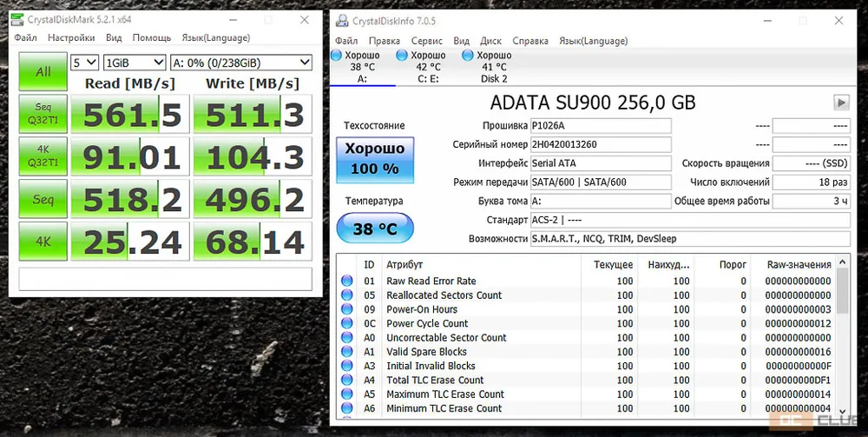Expand the drive selection dropdown A: 0%
This screenshot has width=868, height=437.
tap(240, 63)
